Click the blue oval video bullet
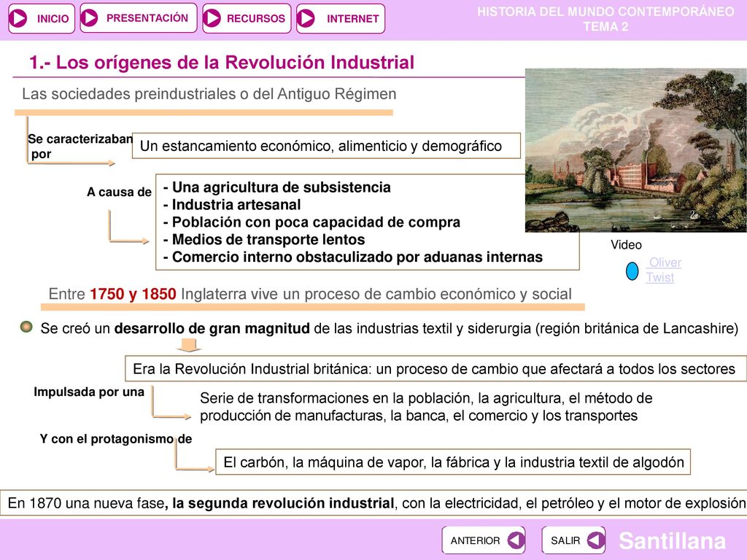Viewport: 747px width, 560px height. tap(632, 271)
